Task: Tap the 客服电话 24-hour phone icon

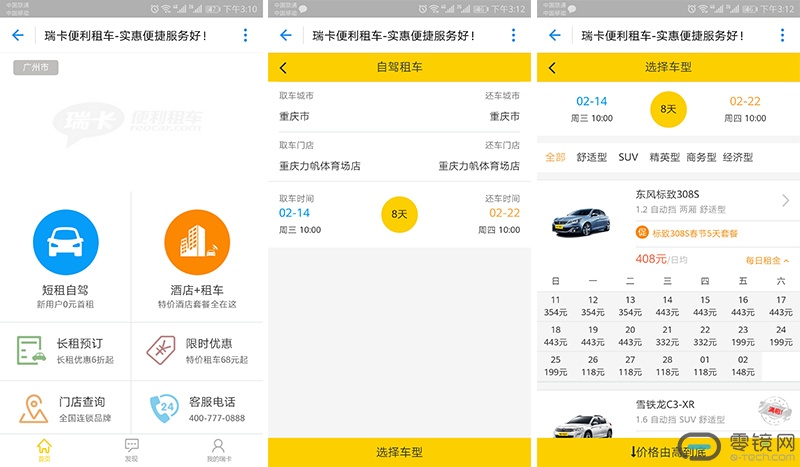Action: coord(162,408)
